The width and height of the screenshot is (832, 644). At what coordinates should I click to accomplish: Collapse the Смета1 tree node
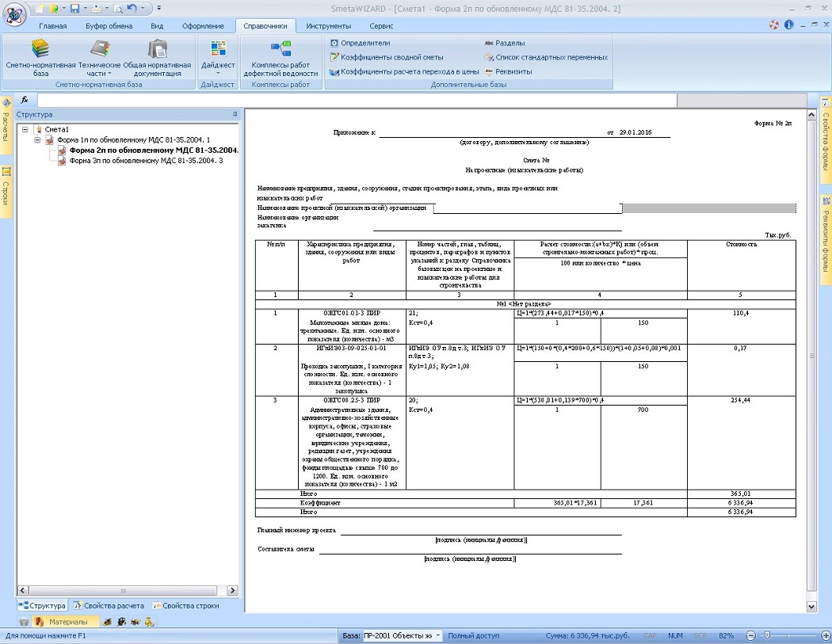tap(25, 129)
